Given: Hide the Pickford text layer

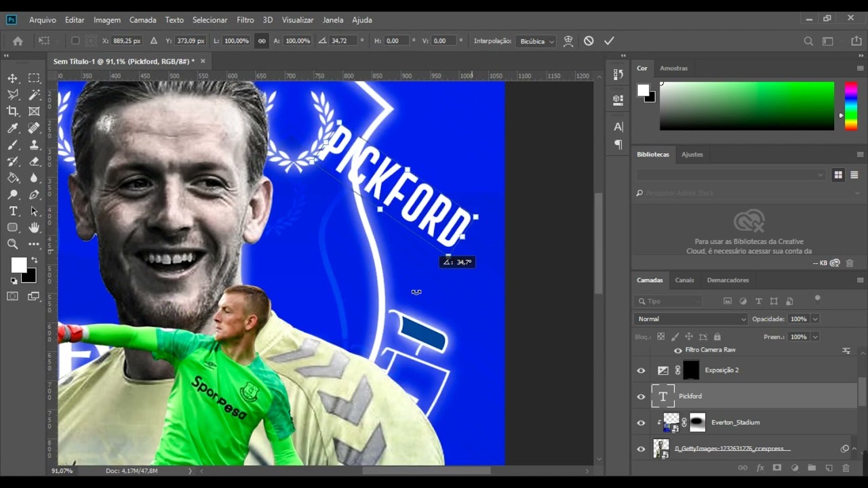Looking at the screenshot, I should pyautogui.click(x=641, y=396).
